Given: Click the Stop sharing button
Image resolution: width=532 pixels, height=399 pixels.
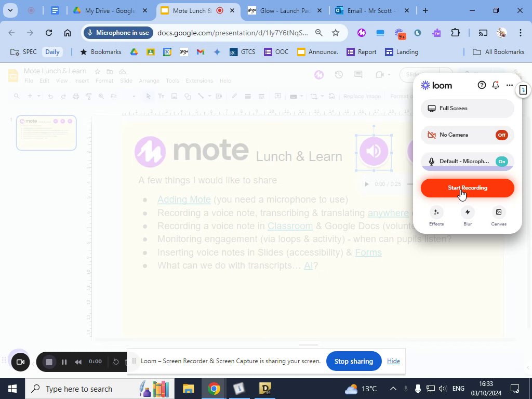Looking at the screenshot, I should (x=353, y=362).
